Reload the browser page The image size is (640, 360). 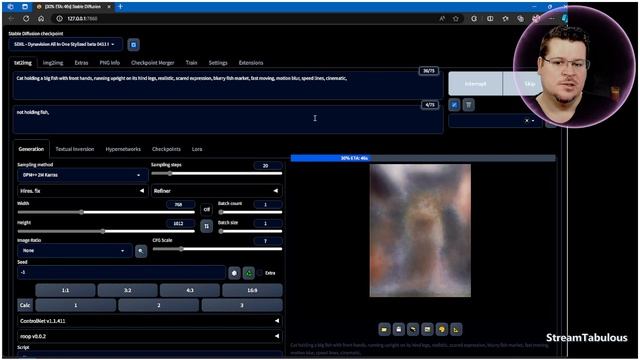[26, 19]
